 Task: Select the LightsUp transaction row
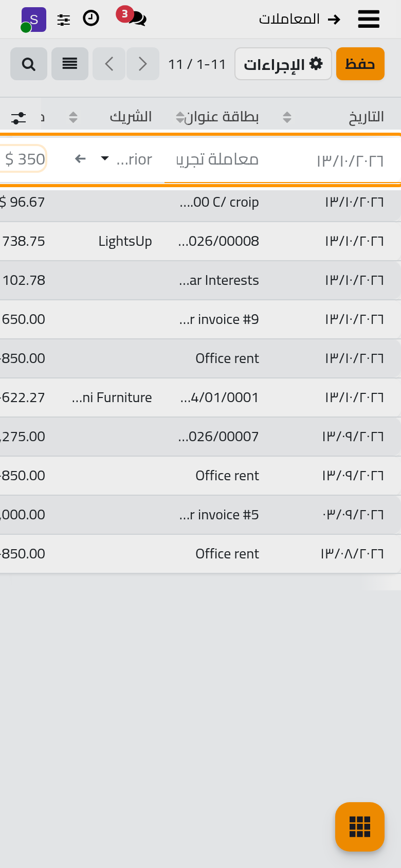click(x=200, y=241)
